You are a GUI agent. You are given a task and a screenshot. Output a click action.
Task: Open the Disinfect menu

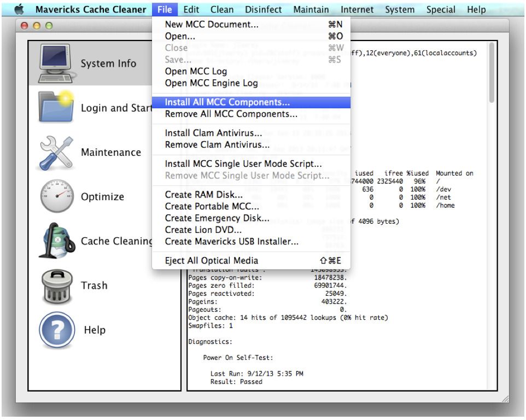[x=263, y=9]
